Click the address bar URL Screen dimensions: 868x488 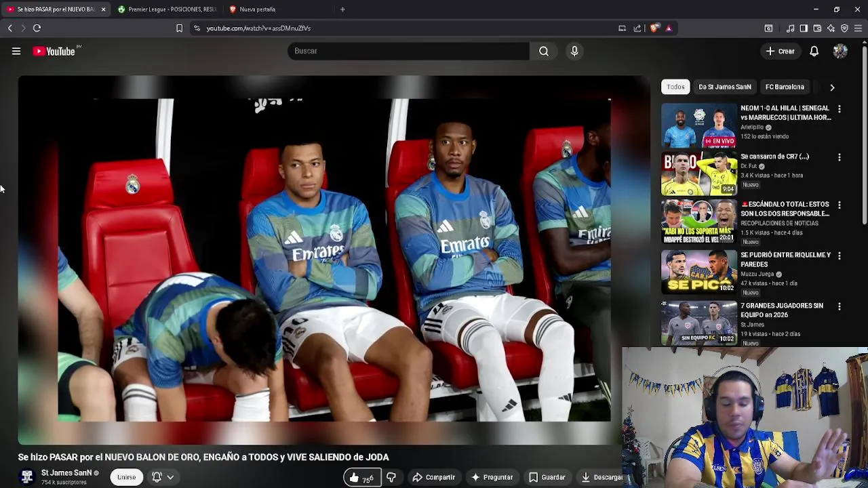click(258, 28)
